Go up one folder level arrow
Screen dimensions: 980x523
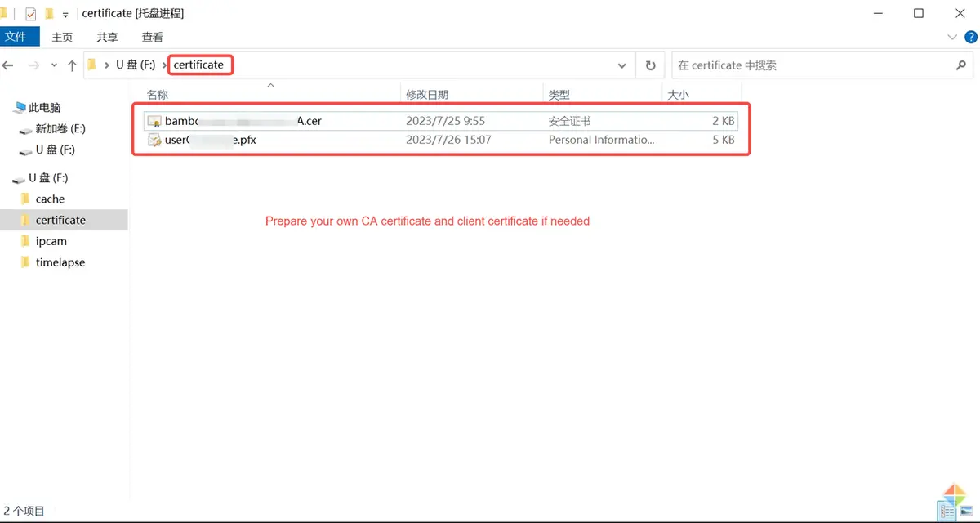(x=72, y=65)
